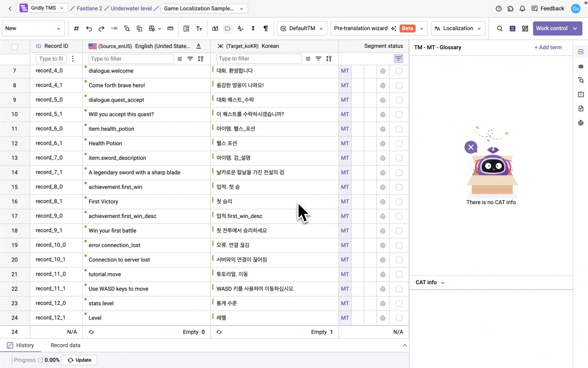The image size is (588, 368).
Task: Expand the CAT info section
Action: 430,282
